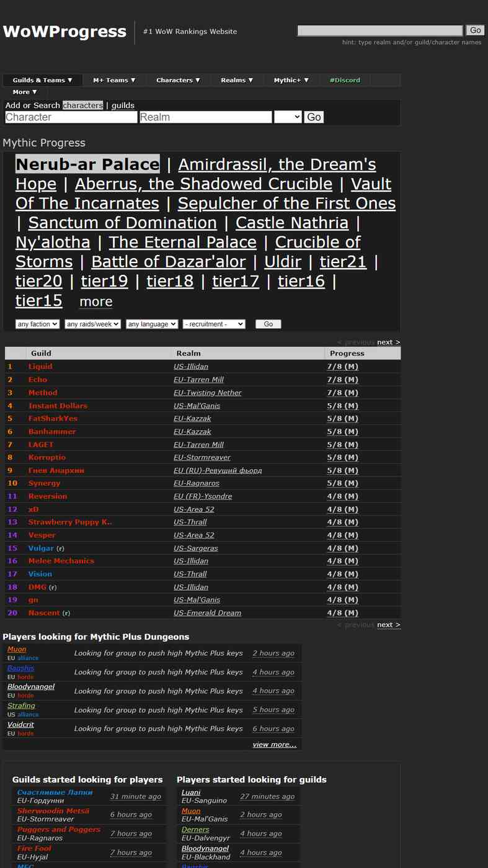This screenshot has height=868, width=488.
Task: Select Ny'alotha raid
Action: coord(53,242)
